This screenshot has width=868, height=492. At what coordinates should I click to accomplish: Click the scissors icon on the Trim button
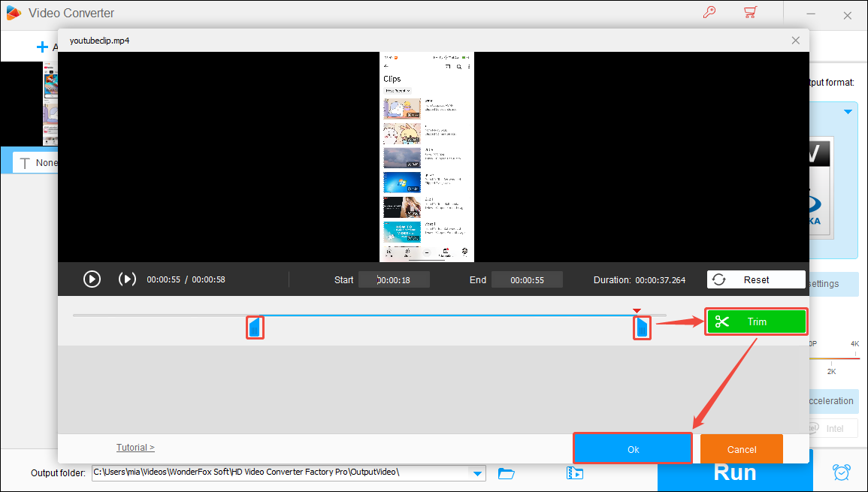722,321
